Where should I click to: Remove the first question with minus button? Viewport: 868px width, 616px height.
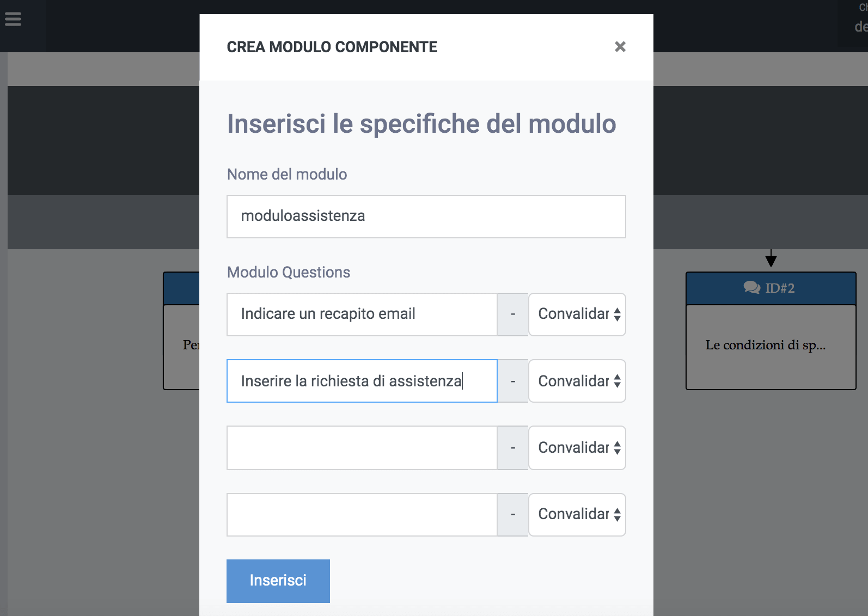pyautogui.click(x=513, y=315)
